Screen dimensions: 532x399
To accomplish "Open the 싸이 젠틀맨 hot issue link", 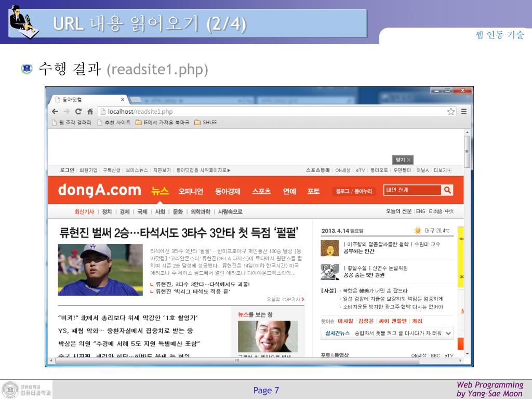I will tap(393, 321).
